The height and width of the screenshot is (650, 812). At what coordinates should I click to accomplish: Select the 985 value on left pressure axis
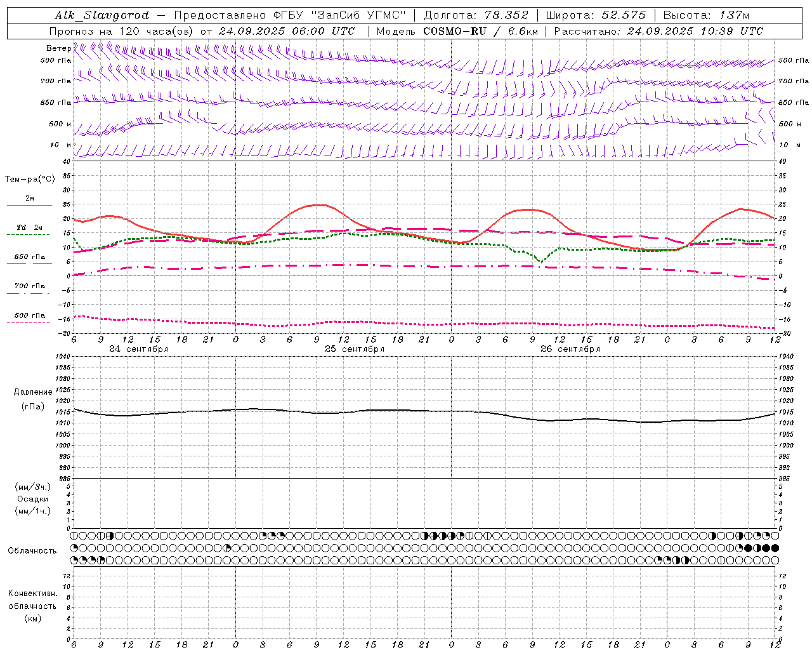coord(64,479)
